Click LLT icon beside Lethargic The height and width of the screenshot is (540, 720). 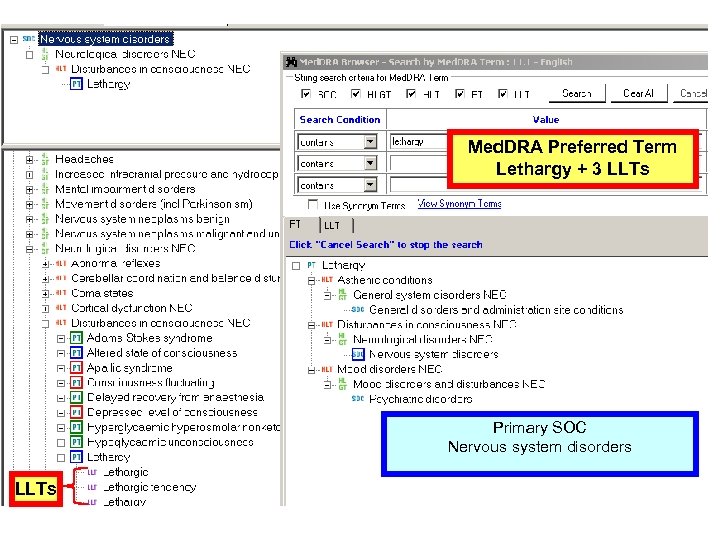(x=92, y=472)
